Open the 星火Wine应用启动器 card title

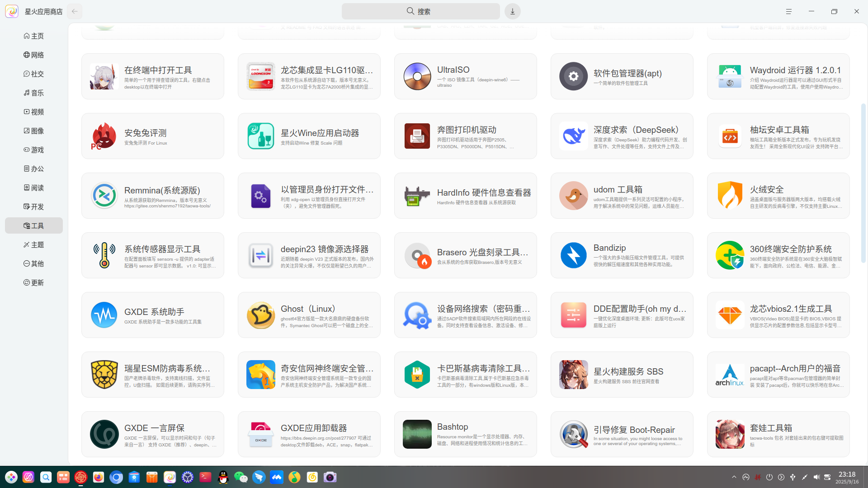point(320,133)
